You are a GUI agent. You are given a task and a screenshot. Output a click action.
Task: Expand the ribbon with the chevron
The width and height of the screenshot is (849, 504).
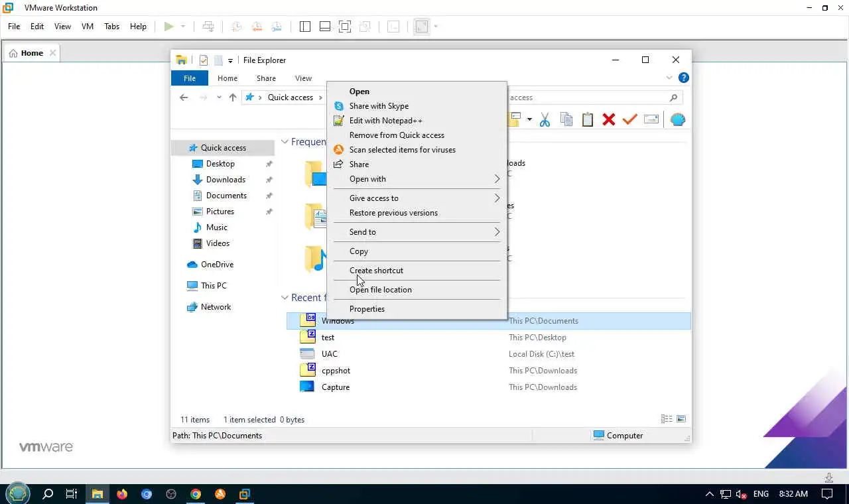click(669, 78)
